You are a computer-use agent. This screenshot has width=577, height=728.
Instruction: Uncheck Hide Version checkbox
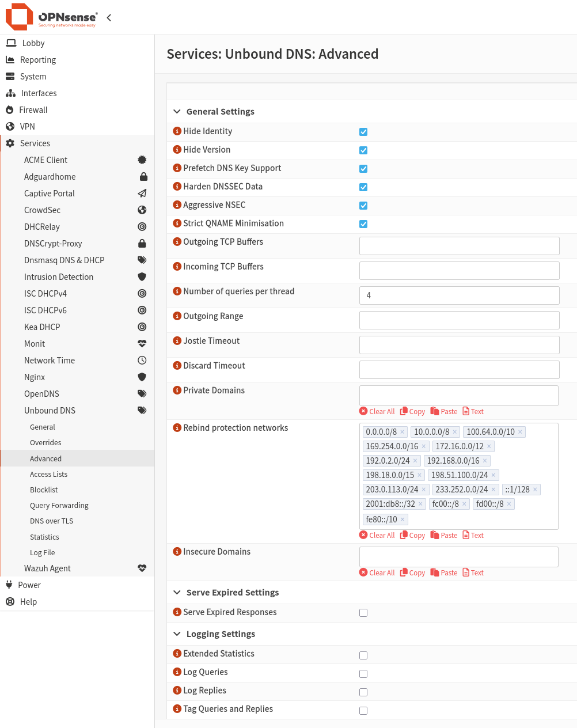click(x=363, y=150)
